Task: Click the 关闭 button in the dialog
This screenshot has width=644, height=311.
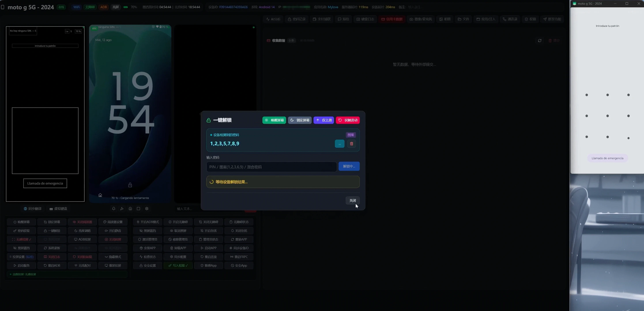Action: pyautogui.click(x=352, y=200)
